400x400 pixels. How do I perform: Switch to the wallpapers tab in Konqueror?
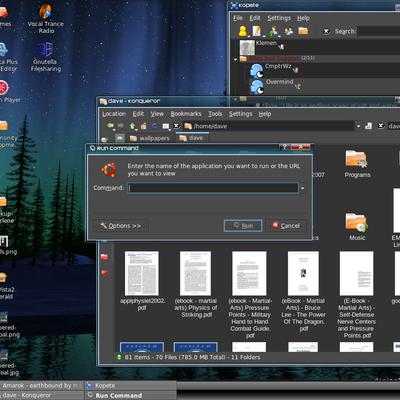point(150,138)
